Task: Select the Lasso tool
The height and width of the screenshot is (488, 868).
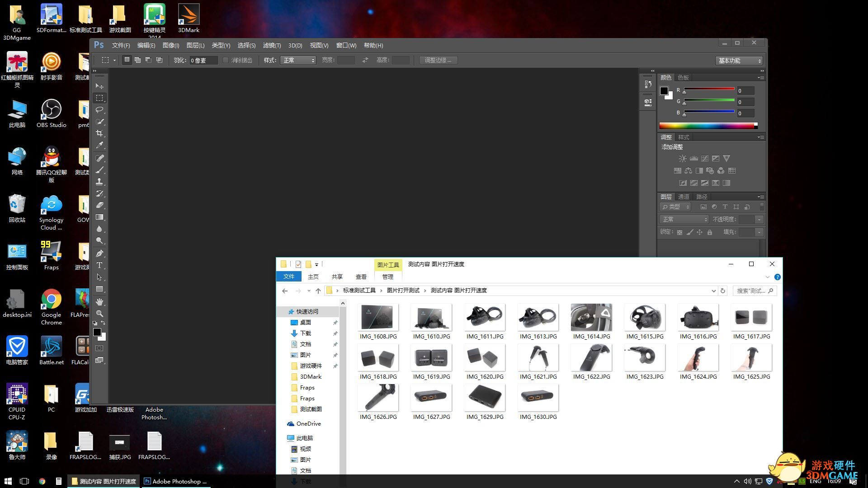Action: pos(99,110)
